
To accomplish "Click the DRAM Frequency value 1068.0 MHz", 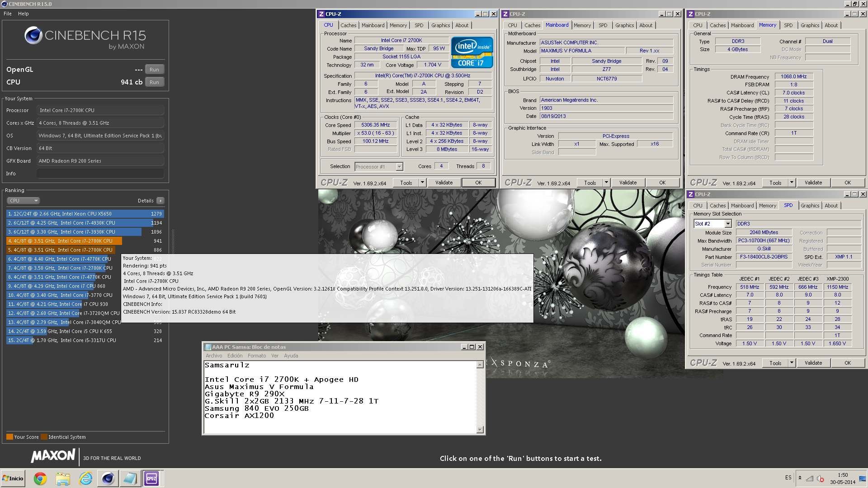I will tap(793, 76).
